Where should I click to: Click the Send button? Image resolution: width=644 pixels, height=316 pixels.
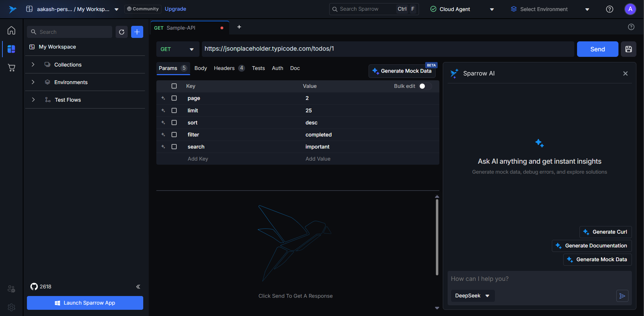(x=597, y=49)
